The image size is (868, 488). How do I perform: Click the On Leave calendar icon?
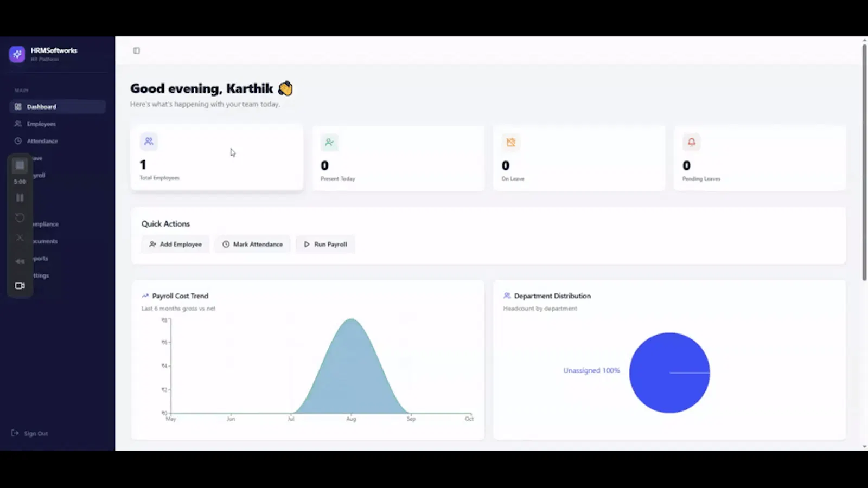[x=510, y=143]
